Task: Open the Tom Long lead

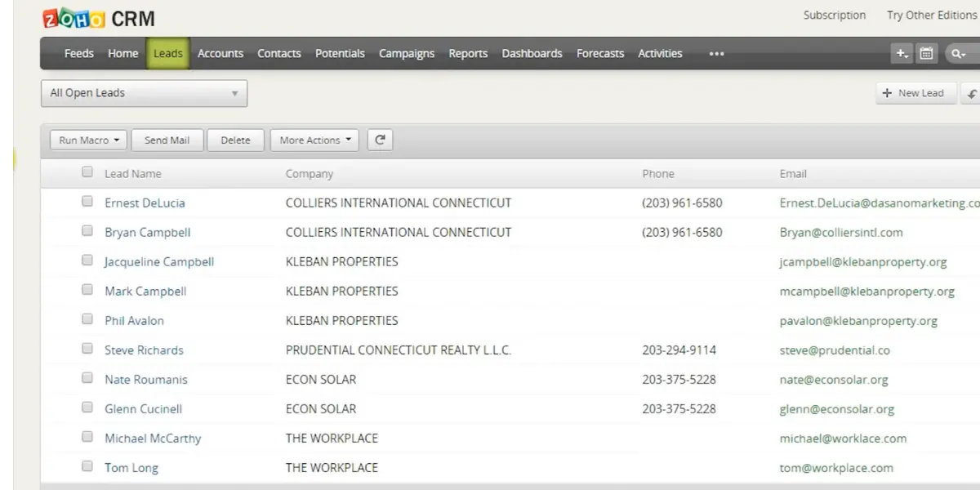Action: [x=131, y=468]
